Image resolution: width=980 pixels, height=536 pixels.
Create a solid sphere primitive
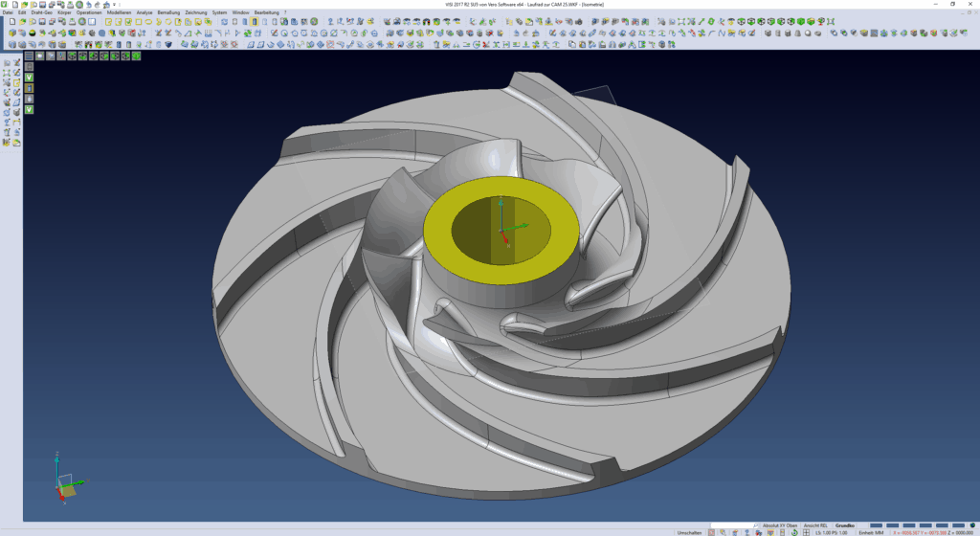click(x=808, y=33)
